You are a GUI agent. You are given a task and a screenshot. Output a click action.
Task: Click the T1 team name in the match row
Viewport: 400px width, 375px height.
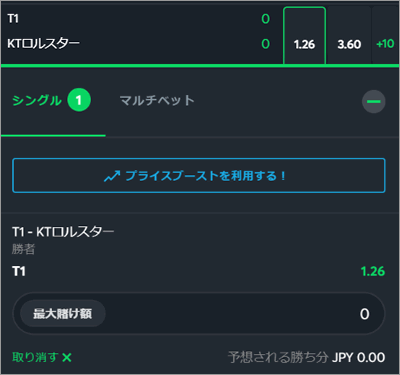point(13,18)
